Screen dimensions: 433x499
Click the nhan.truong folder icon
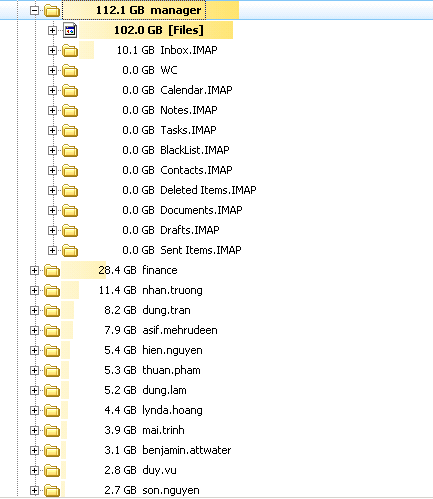point(52,291)
